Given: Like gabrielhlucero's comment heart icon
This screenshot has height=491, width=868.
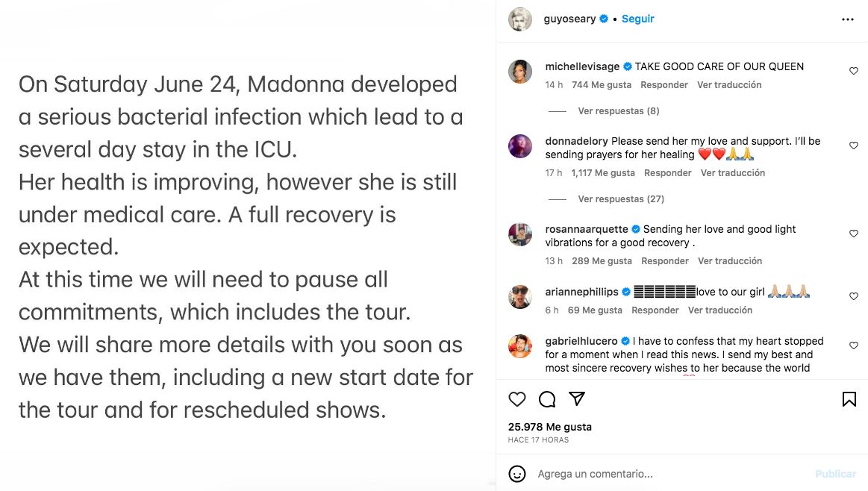Looking at the screenshot, I should 854,346.
